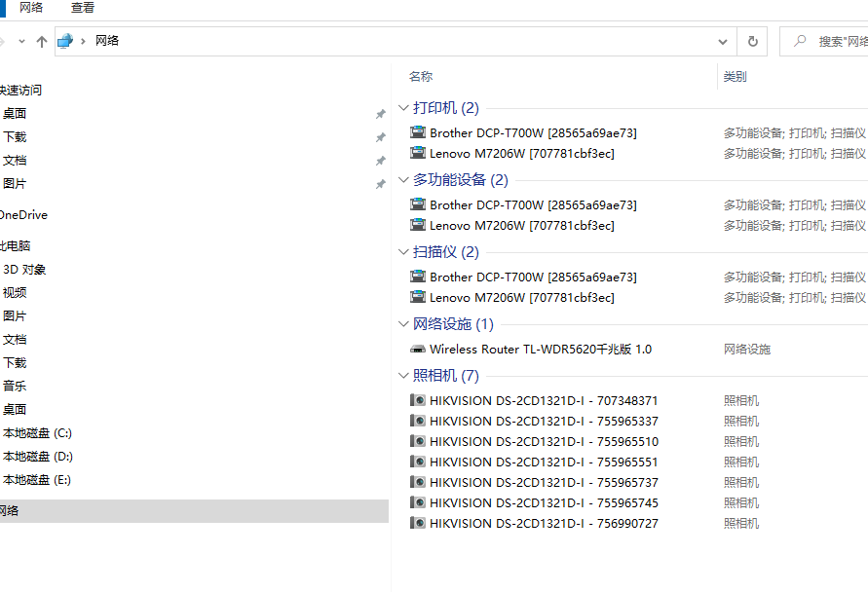This screenshot has height=592, width=868.
Task: Go up one folder level
Action: click(42, 42)
